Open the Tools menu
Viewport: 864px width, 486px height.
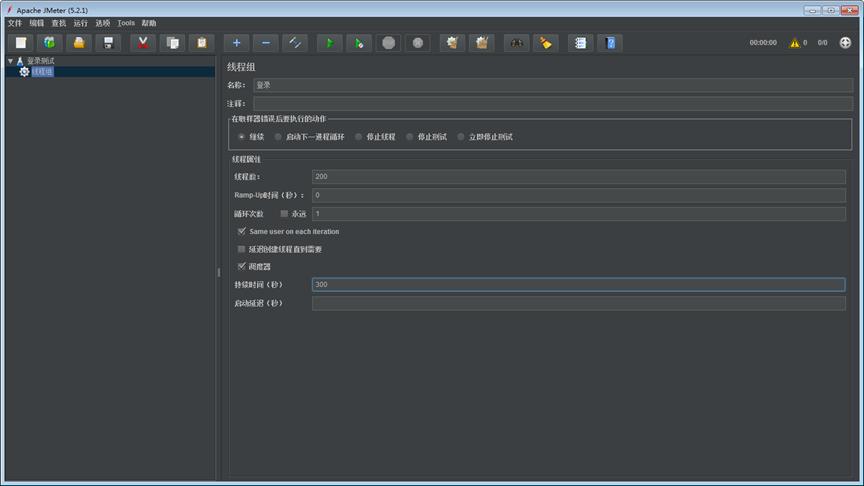(126, 23)
